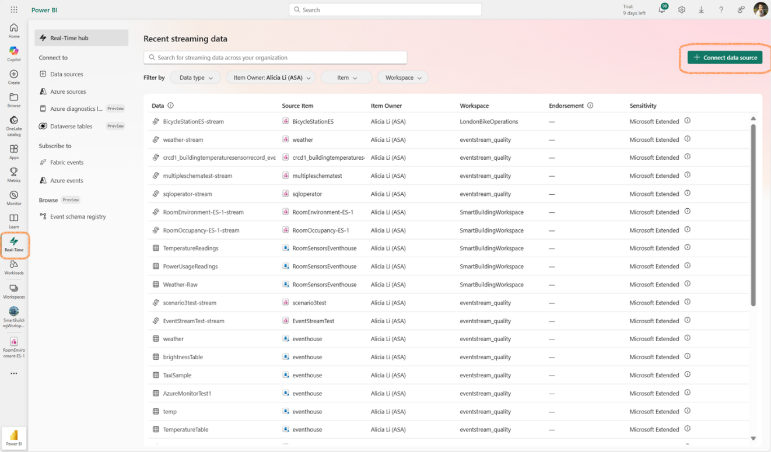
Task: Open PowerUsageReadings table link
Action: [190, 267]
